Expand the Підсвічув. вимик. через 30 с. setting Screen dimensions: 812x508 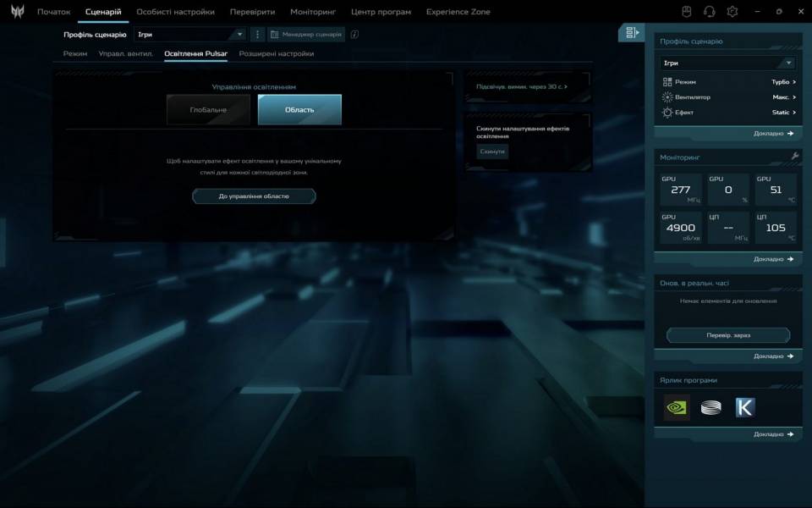tap(522, 86)
